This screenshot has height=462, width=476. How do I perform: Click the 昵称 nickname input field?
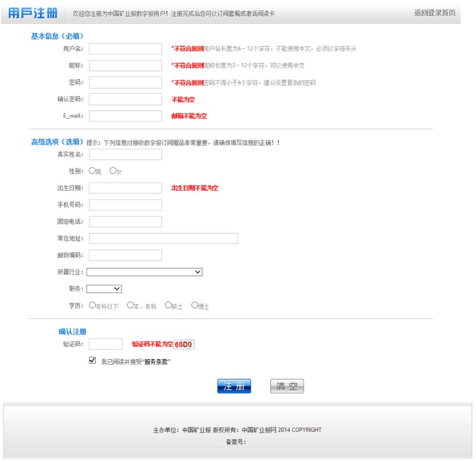125,65
